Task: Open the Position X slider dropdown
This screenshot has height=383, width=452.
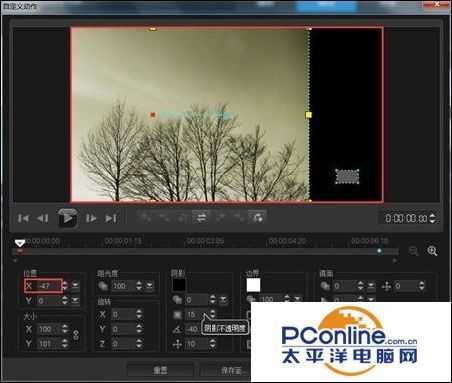Action: pos(75,285)
